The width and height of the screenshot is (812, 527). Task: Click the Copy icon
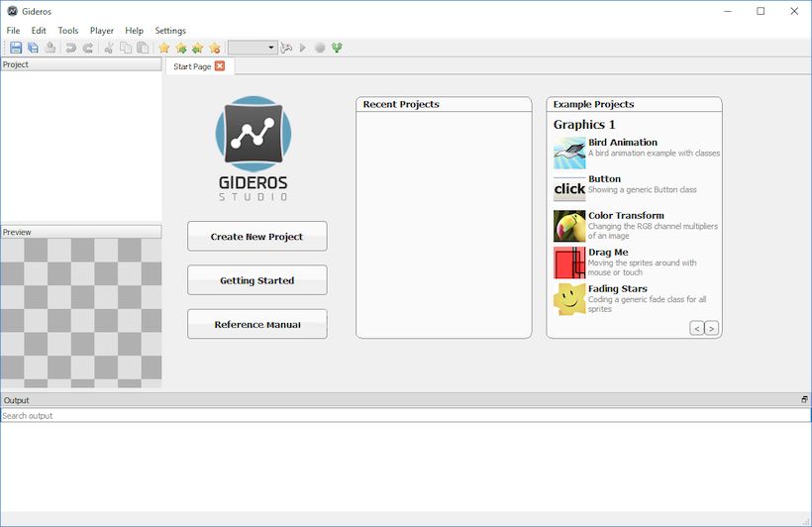(x=126, y=49)
